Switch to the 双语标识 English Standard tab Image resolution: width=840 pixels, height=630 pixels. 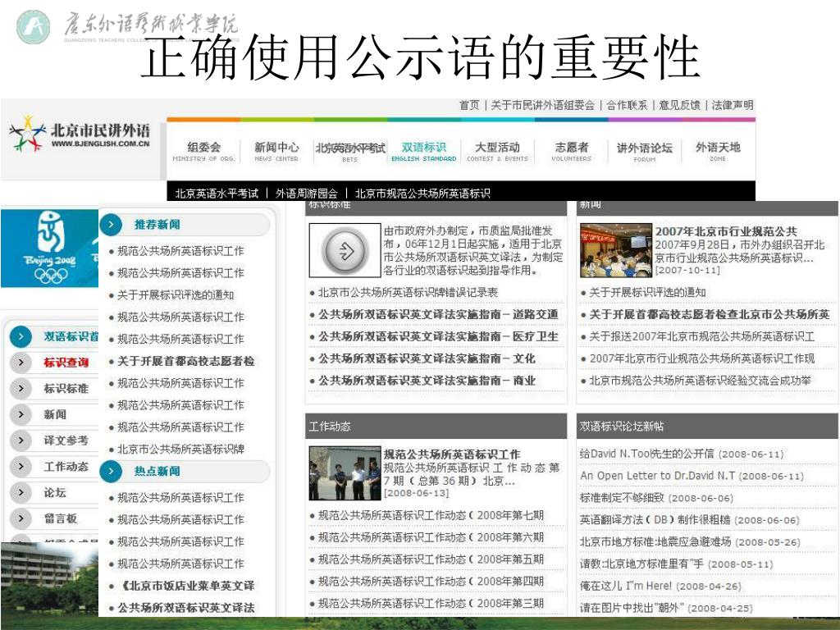pyautogui.click(x=424, y=151)
